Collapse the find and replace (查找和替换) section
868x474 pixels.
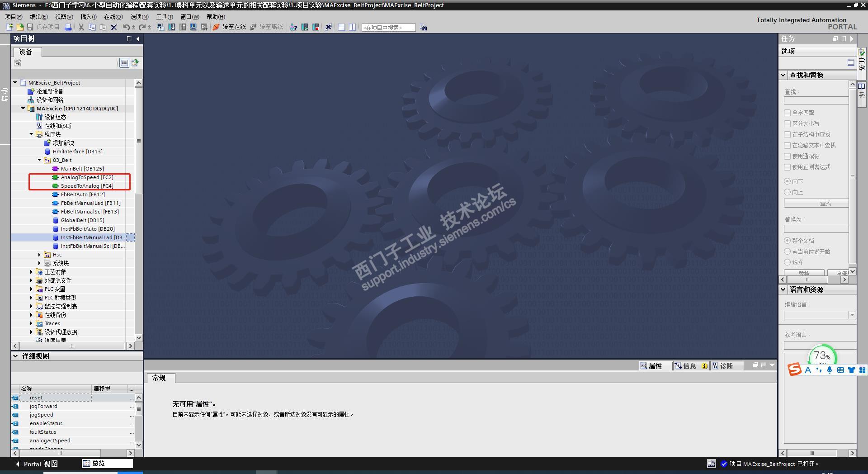point(783,75)
